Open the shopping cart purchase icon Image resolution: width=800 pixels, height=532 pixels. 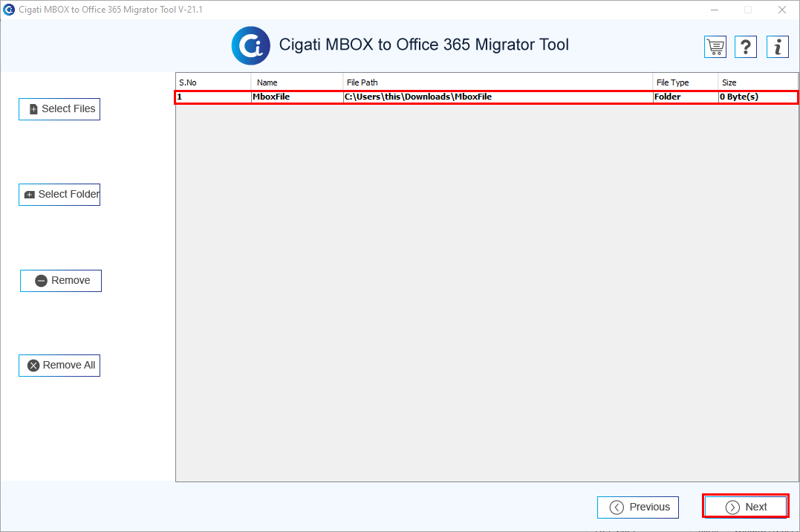click(x=715, y=47)
